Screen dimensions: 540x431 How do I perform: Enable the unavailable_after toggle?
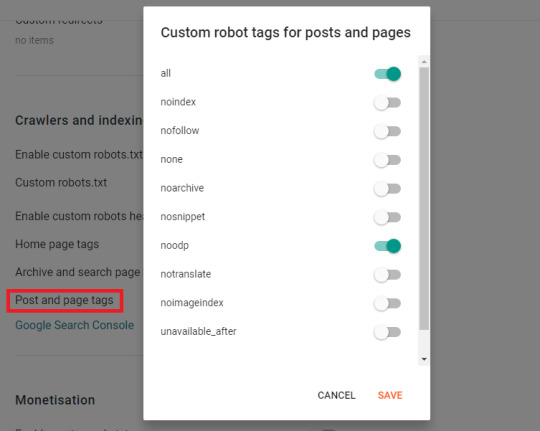tap(387, 332)
